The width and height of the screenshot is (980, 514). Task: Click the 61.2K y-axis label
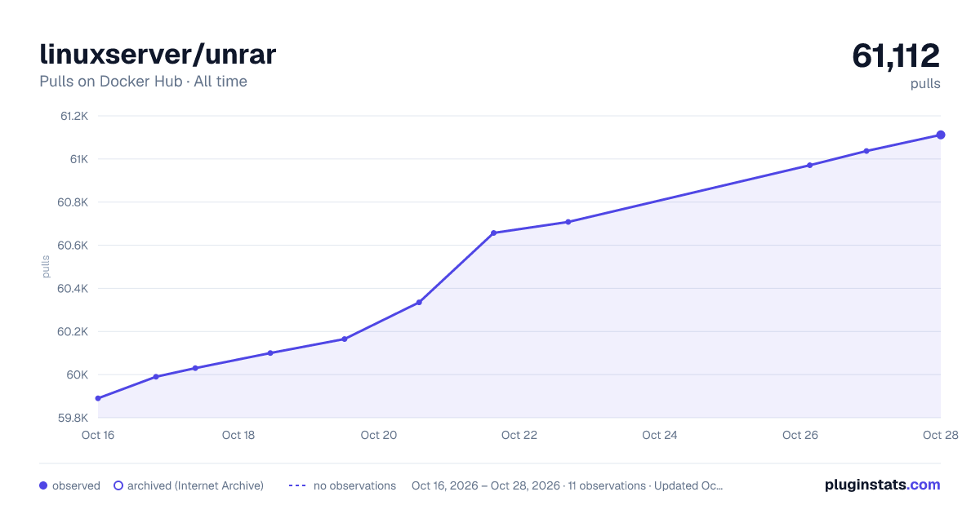(74, 116)
